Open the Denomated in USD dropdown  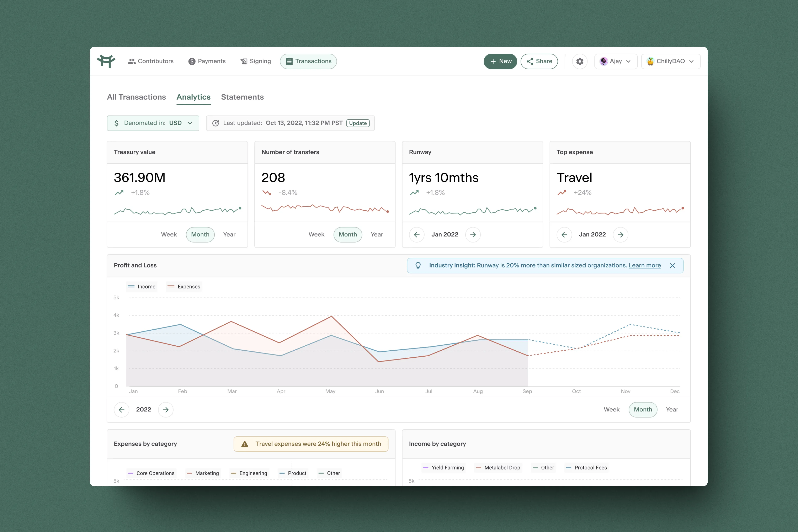[153, 123]
